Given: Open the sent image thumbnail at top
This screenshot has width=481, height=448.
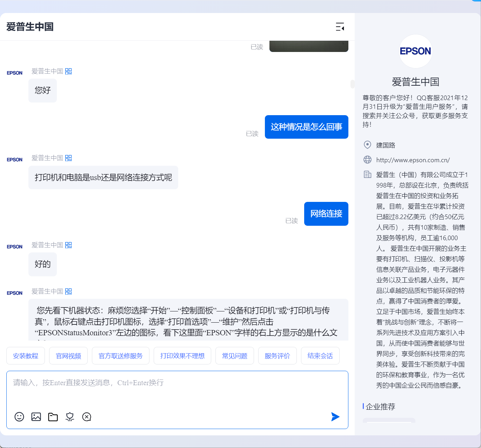Looking at the screenshot, I should click(x=309, y=46).
